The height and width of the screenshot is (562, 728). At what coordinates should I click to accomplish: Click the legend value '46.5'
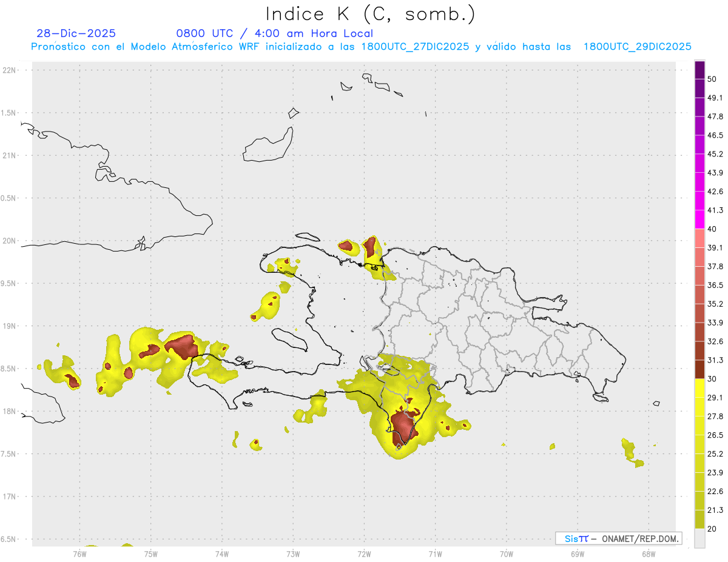(x=715, y=135)
